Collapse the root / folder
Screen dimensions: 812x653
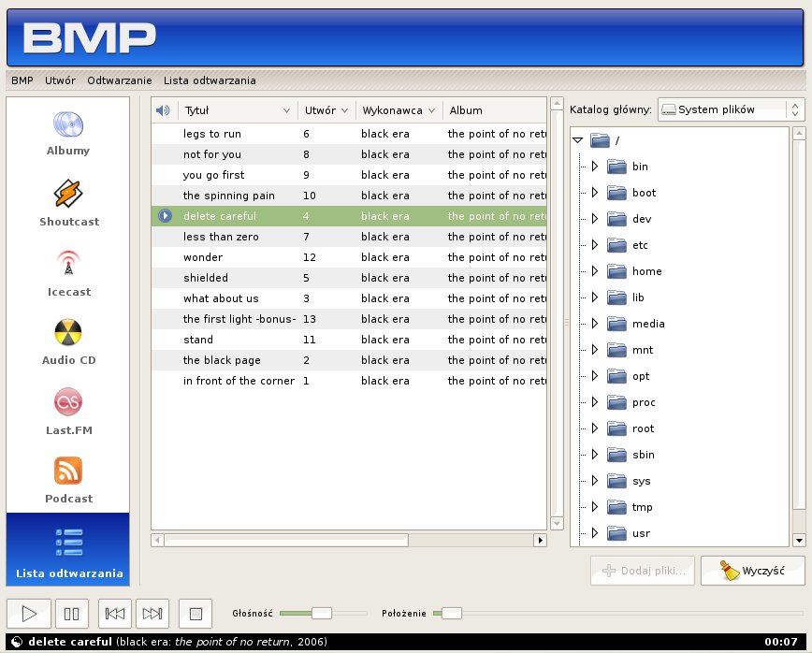tap(578, 140)
